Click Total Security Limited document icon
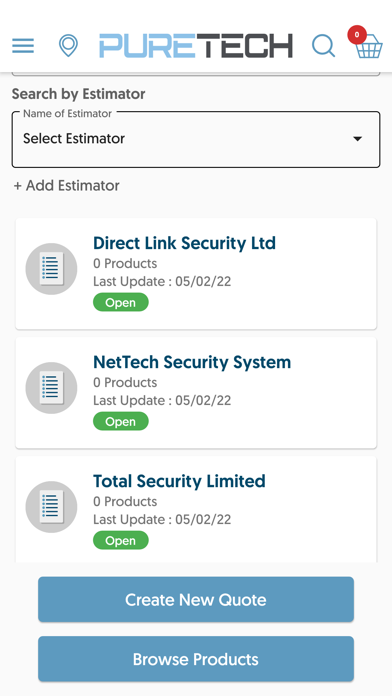This screenshot has height=696, width=392. point(51,506)
